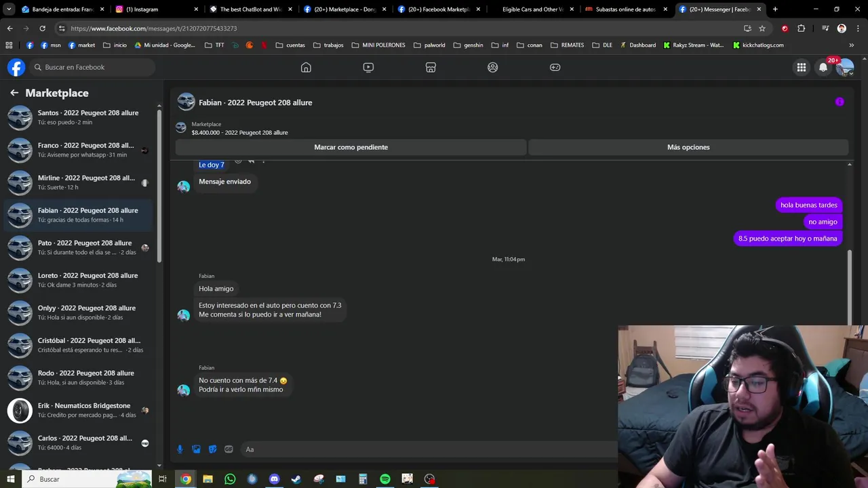
Task: Click the facebook.com address bar
Action: coord(400,28)
